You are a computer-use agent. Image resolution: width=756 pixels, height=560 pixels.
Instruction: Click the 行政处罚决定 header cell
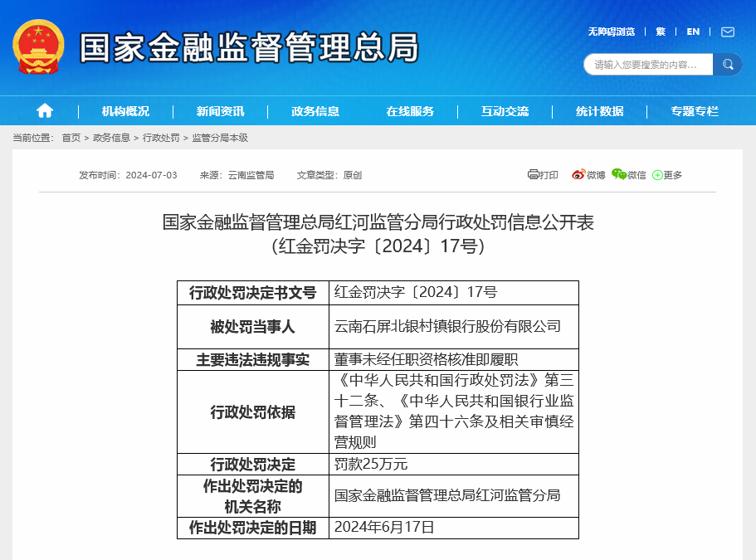point(252,464)
